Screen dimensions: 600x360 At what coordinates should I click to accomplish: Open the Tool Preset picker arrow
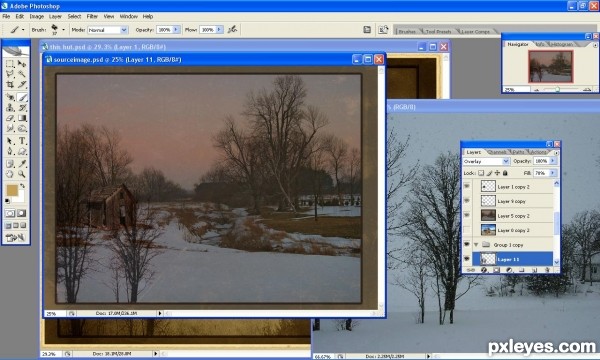[x=23, y=29]
